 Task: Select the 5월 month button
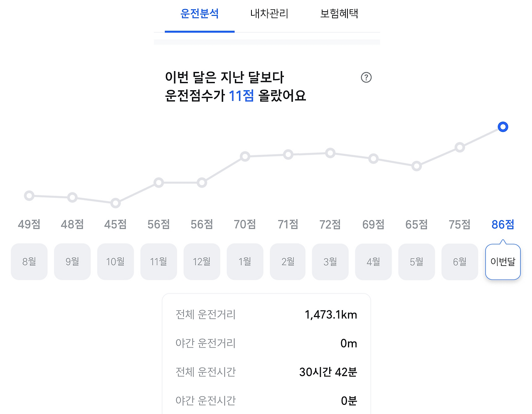click(416, 262)
